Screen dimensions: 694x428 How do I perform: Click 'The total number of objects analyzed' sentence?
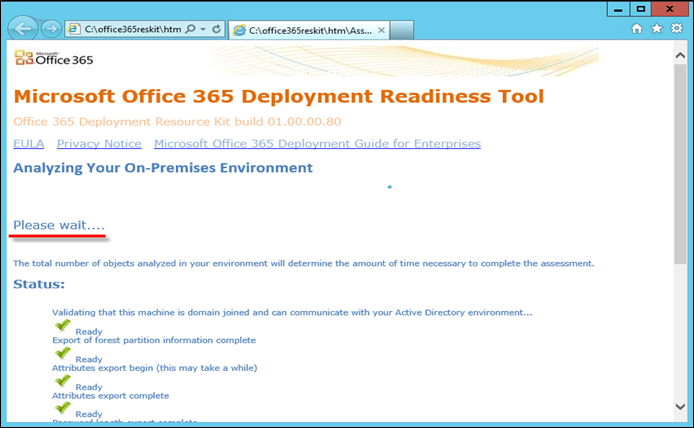pos(304,264)
